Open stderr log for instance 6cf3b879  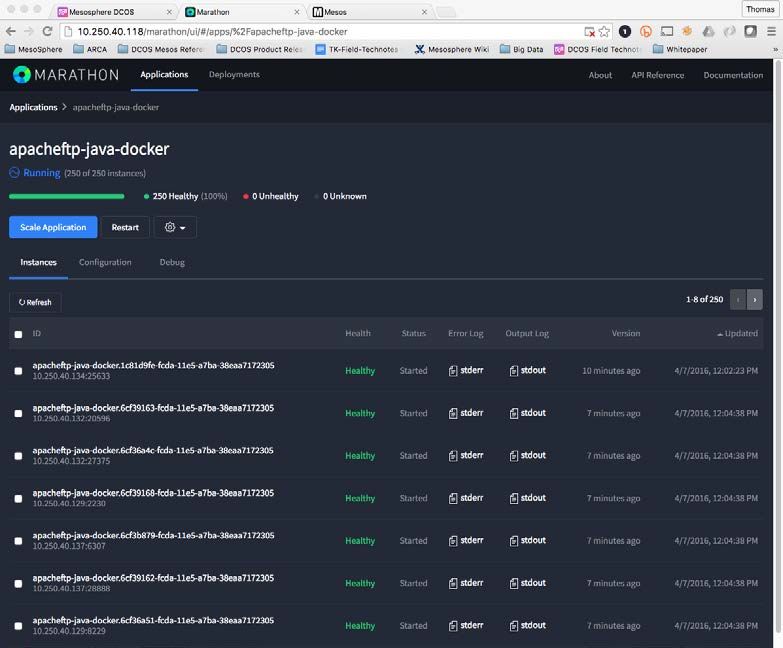465,540
